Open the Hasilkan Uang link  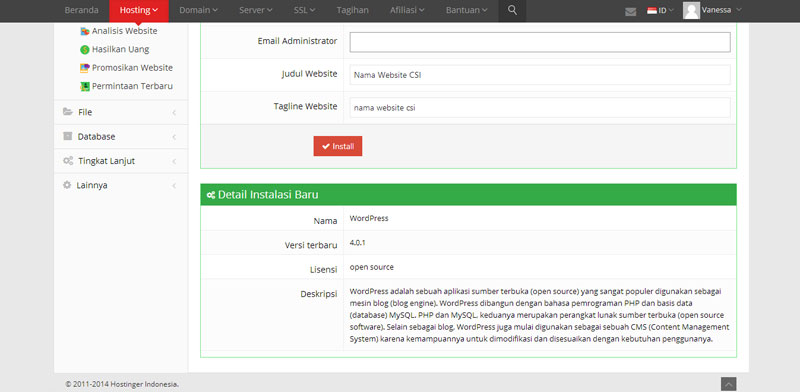pos(120,50)
